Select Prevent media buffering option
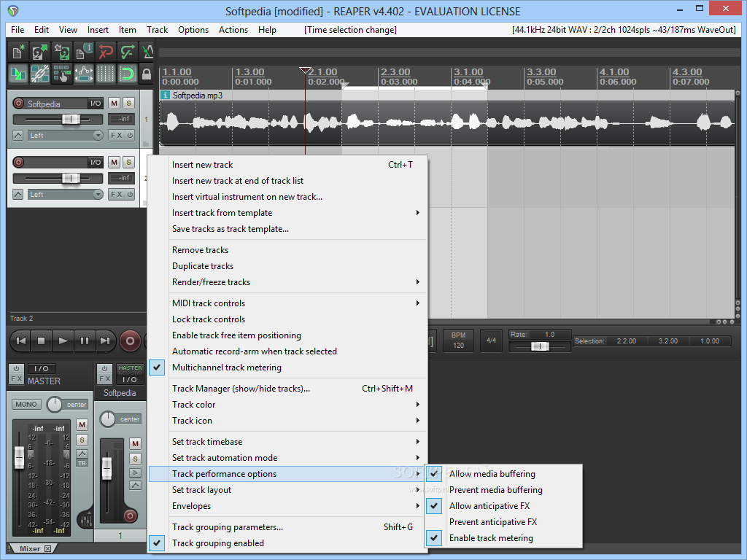The height and width of the screenshot is (560, 747). [503, 490]
